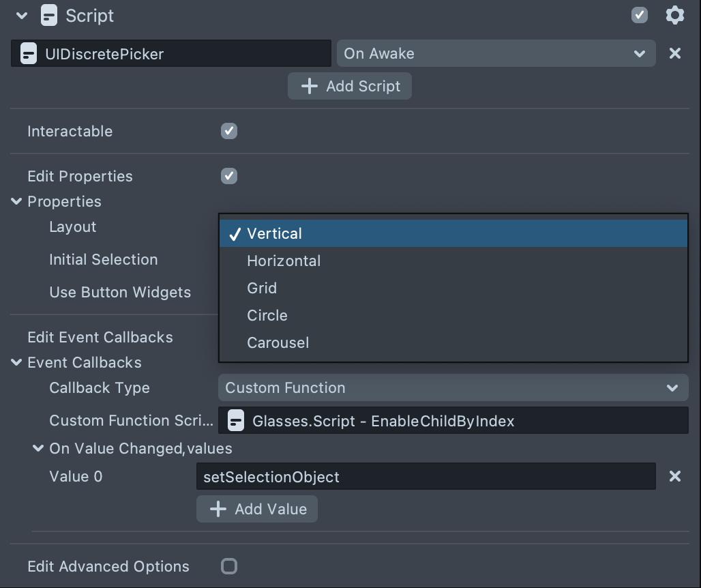Image resolution: width=701 pixels, height=588 pixels.
Task: Toggle the Edit Properties checkbox
Action: pos(229,176)
